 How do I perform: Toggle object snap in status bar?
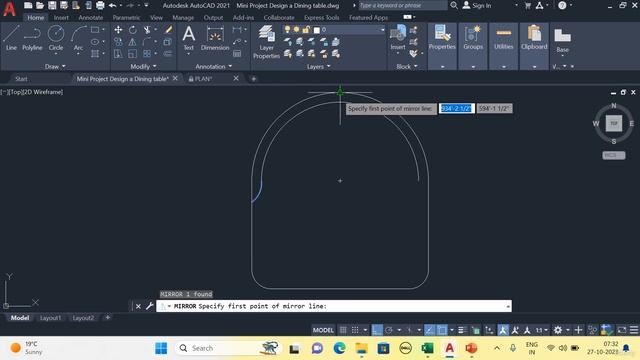442,330
